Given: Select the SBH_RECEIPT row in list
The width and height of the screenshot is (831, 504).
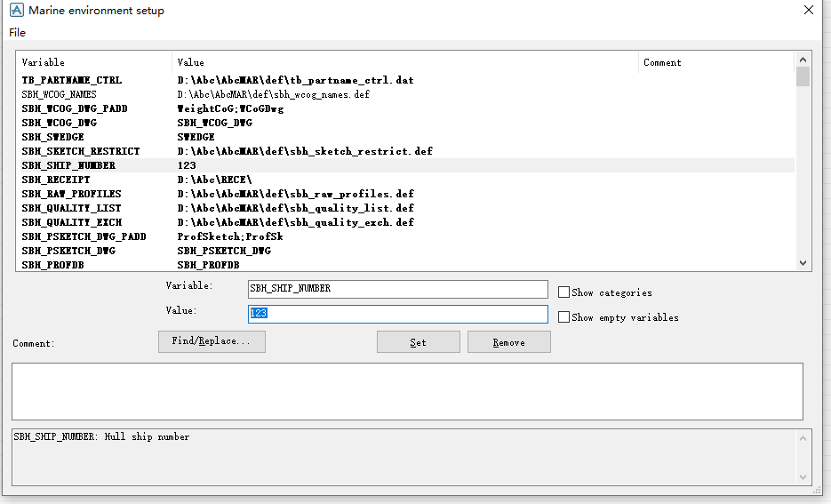Looking at the screenshot, I should (x=56, y=180).
